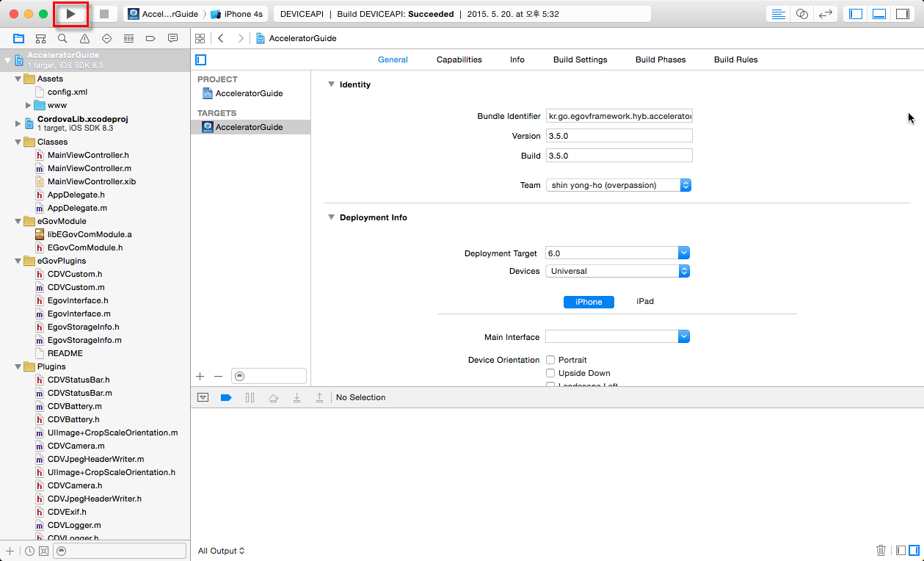
Task: Show the Breakpoint navigator
Action: [150, 38]
